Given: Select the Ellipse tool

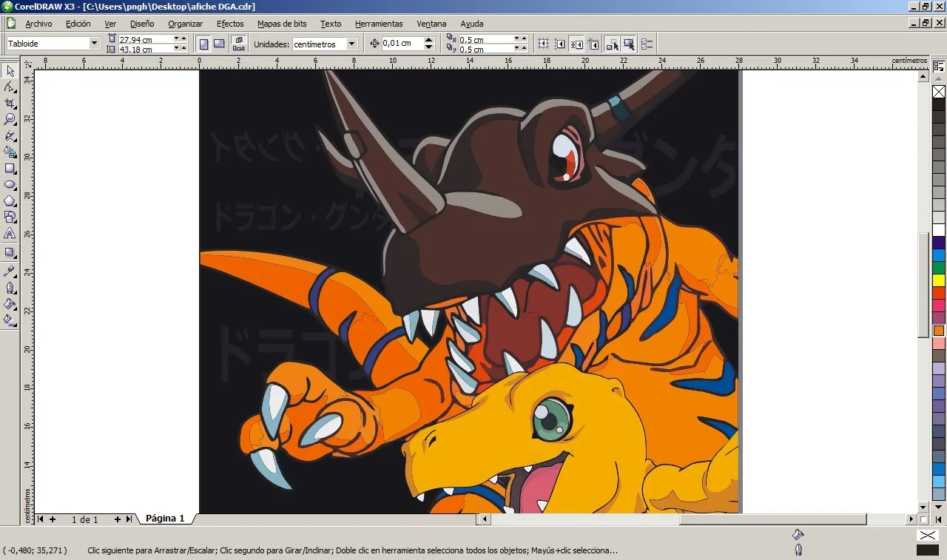Looking at the screenshot, I should pyautogui.click(x=10, y=184).
